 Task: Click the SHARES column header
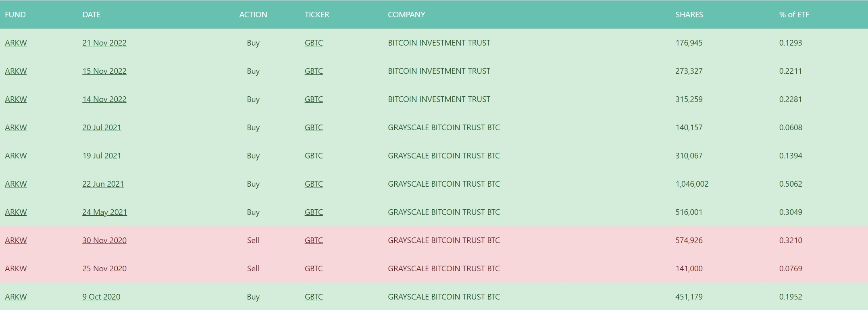coord(689,15)
